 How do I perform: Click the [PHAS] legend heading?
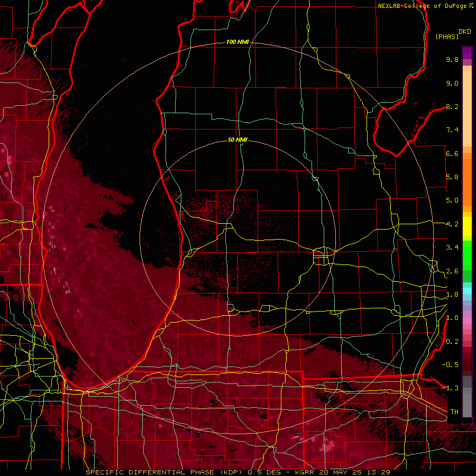(x=447, y=36)
